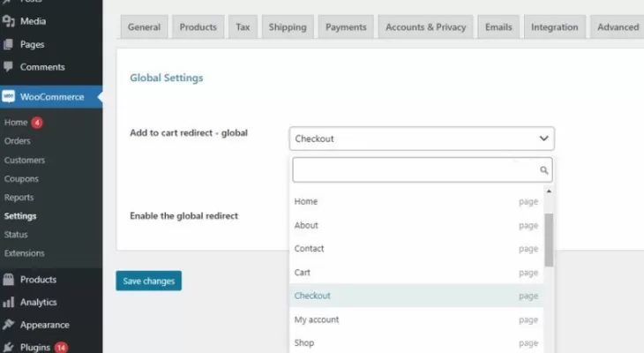Click the Global Settings heading
644x353 pixels.
point(167,78)
